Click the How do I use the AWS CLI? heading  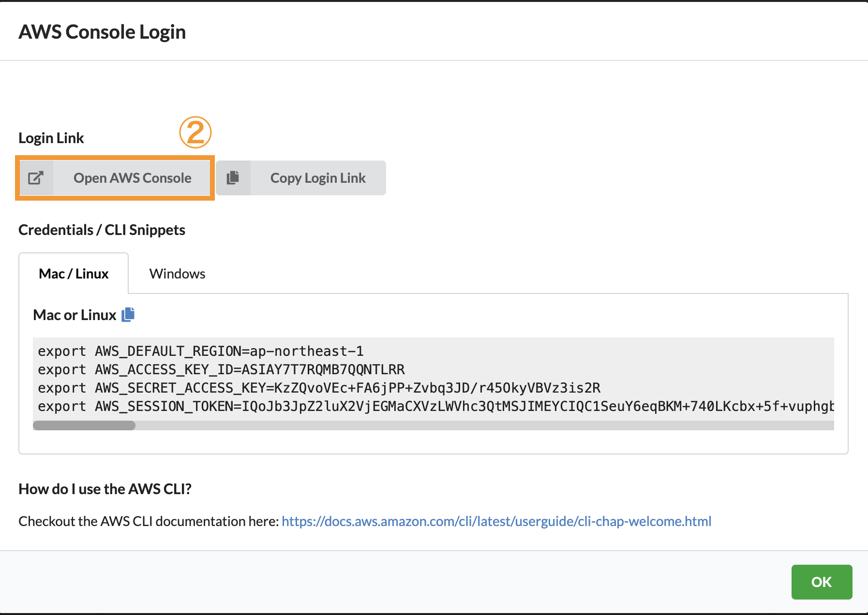(x=105, y=489)
